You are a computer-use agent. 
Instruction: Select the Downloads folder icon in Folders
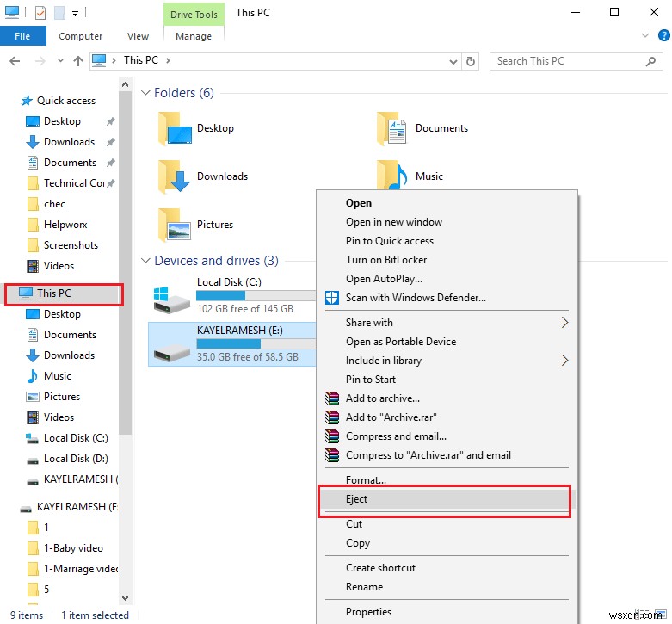(x=175, y=176)
